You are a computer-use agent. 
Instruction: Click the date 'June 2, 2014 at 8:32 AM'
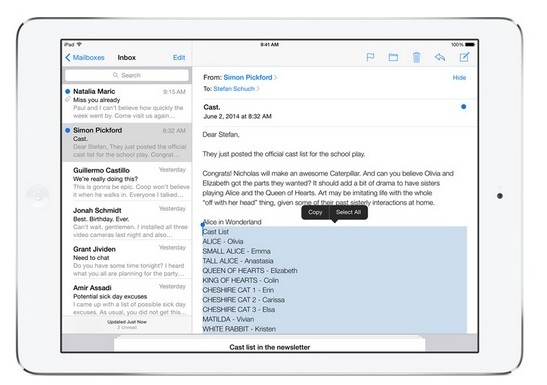point(238,116)
